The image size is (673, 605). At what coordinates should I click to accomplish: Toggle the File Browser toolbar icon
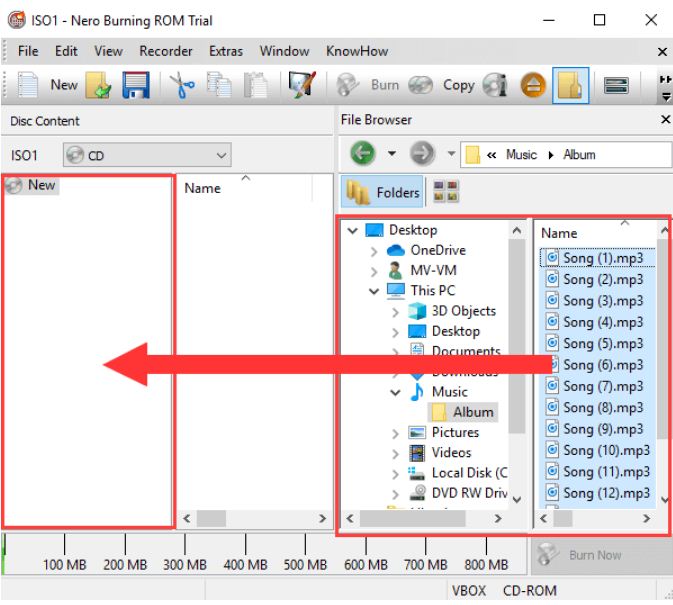click(x=570, y=85)
